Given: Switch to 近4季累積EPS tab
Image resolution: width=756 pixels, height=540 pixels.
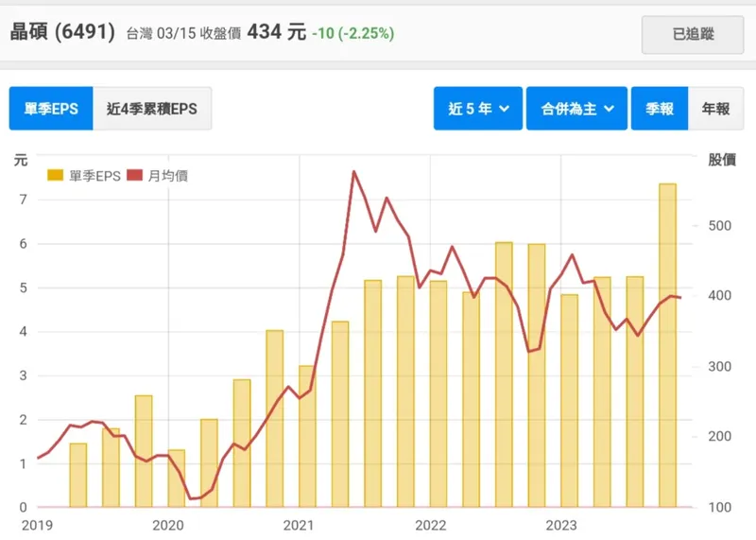Looking at the screenshot, I should tap(152, 109).
